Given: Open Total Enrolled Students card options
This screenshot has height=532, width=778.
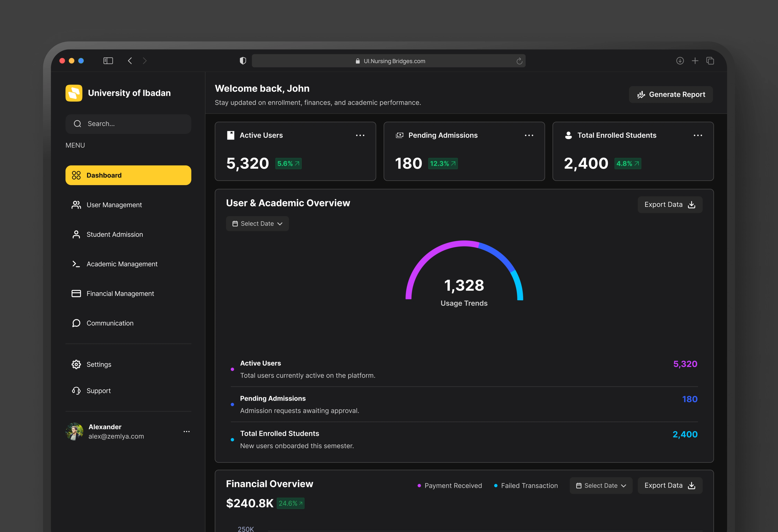Looking at the screenshot, I should coord(698,135).
